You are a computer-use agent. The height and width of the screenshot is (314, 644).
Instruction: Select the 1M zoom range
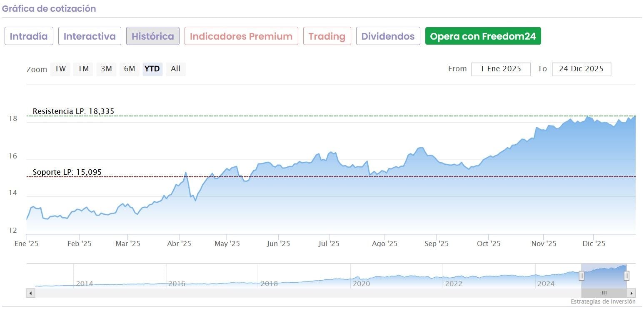83,69
